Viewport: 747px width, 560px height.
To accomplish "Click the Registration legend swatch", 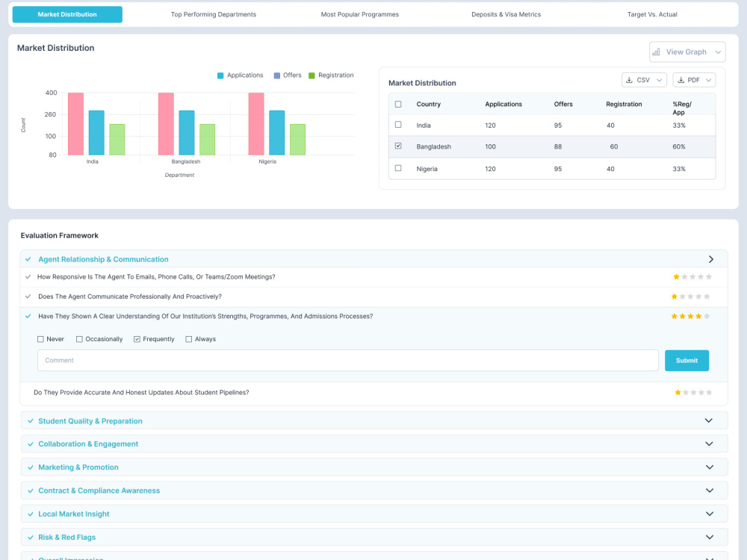I will pyautogui.click(x=311, y=75).
